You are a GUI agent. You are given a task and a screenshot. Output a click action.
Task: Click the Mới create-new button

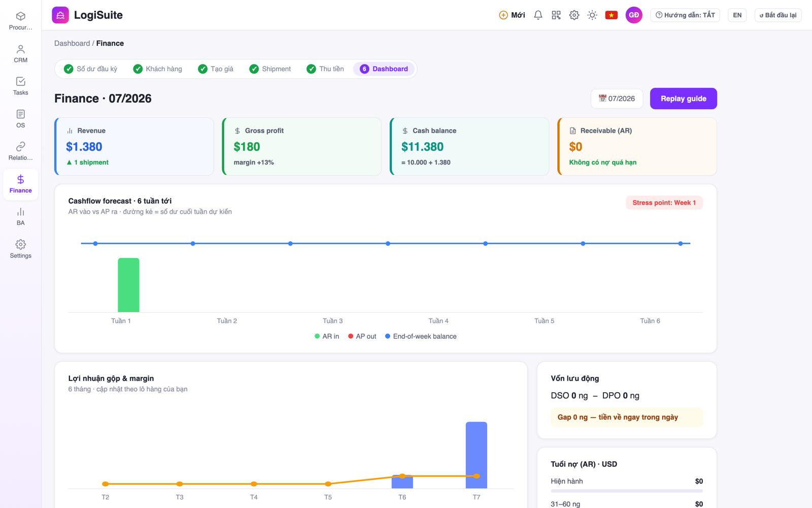click(512, 15)
